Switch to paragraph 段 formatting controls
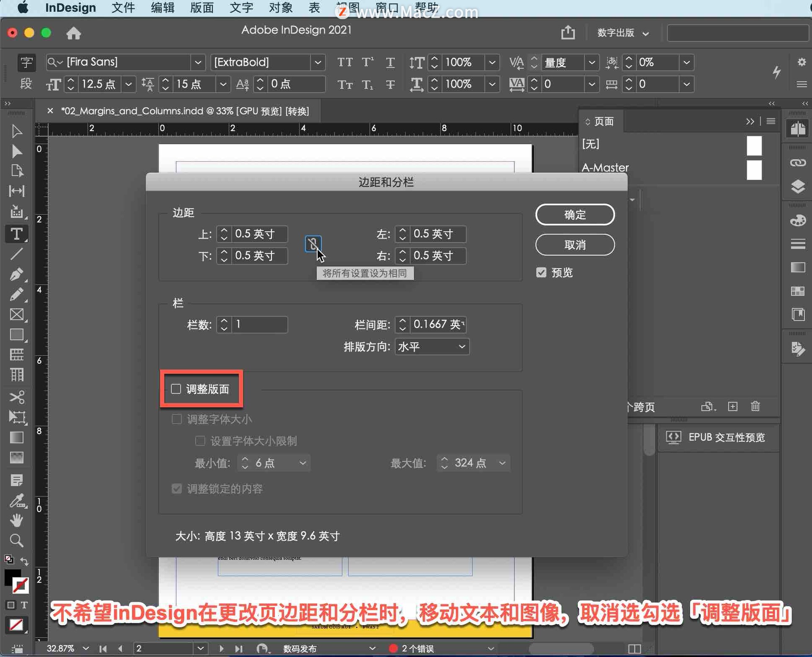The width and height of the screenshot is (812, 657). coord(26,84)
